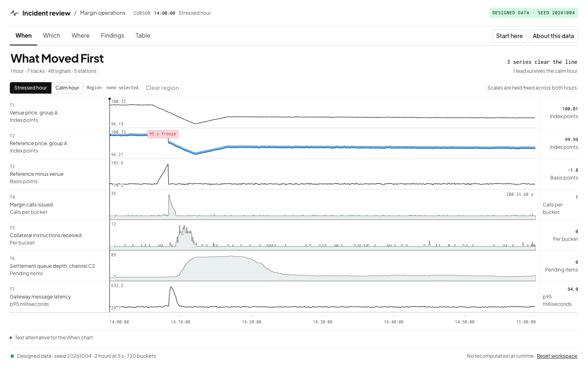Viewport: 588px width, 368px height.
Task: Click the Reset workspace link
Action: [557, 356]
